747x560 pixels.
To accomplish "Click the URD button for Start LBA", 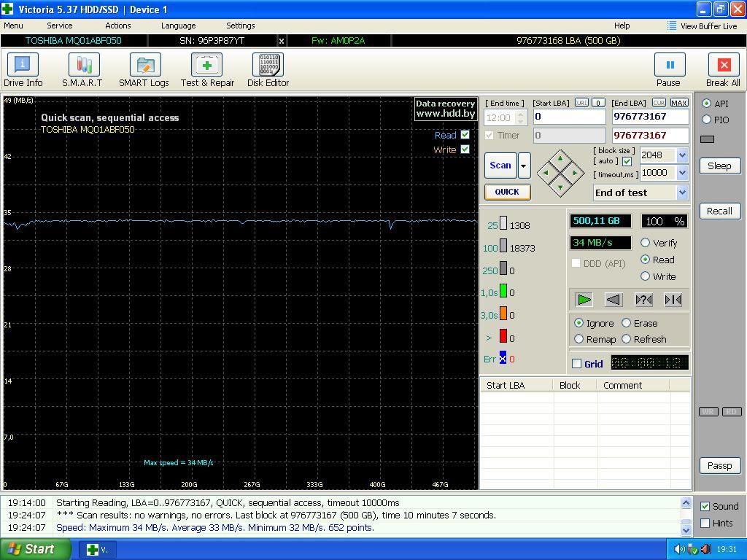I will 581,103.
